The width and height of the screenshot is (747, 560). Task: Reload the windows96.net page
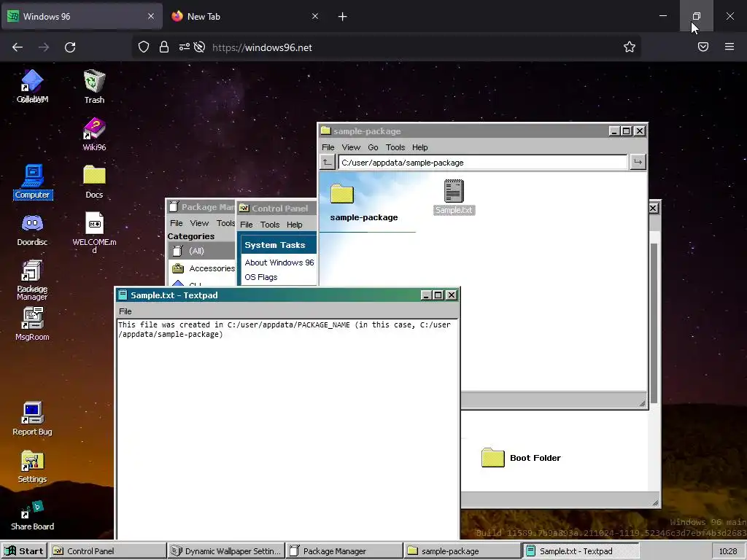[x=70, y=47]
